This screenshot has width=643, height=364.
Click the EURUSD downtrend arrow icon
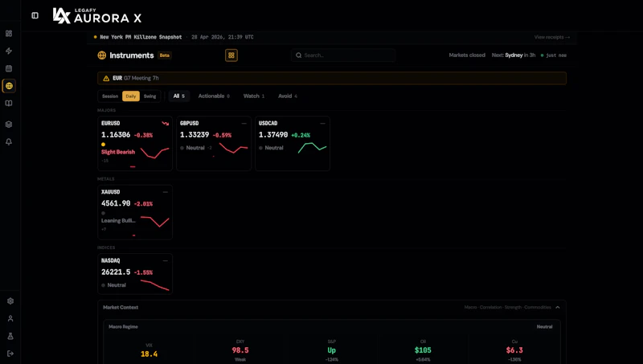pos(166,124)
